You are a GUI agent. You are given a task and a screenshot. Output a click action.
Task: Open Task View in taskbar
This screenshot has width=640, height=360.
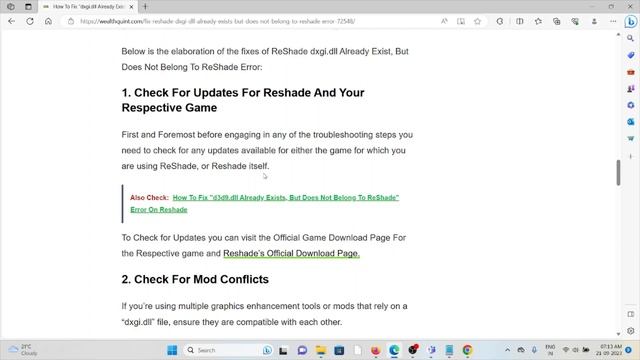tap(283, 350)
